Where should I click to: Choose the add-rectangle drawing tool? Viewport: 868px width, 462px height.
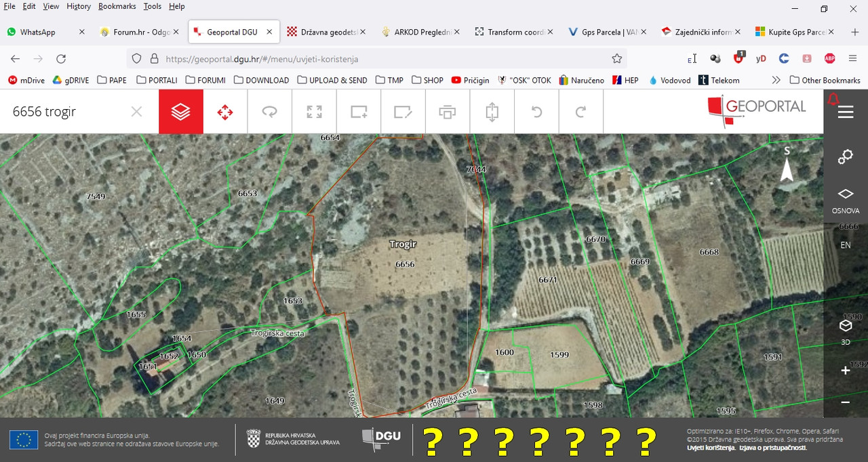tap(359, 112)
